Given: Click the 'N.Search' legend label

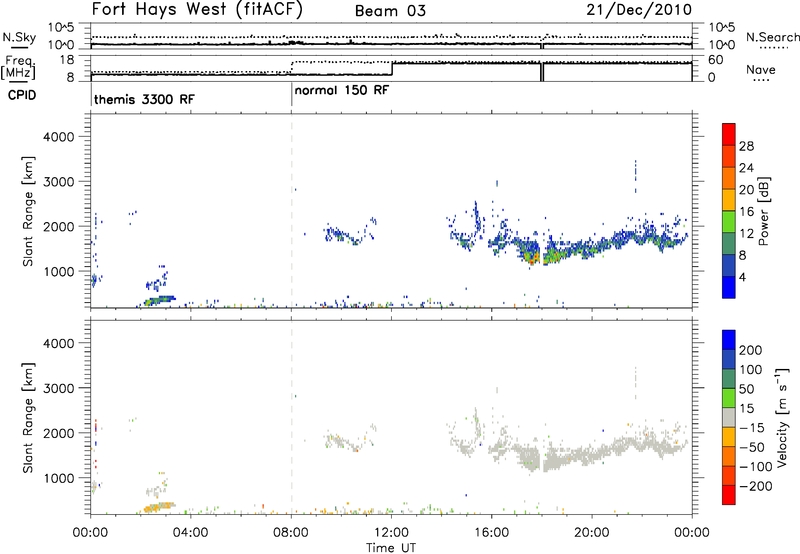Looking at the screenshot, I should (772, 37).
